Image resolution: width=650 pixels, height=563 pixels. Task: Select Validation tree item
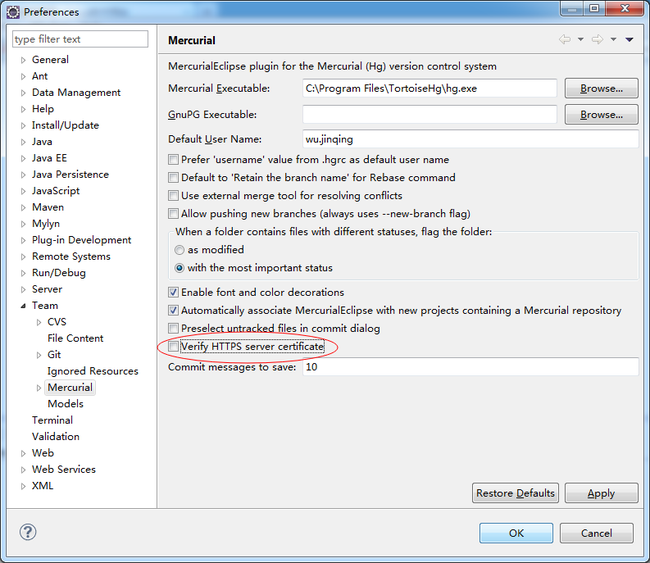pyautogui.click(x=56, y=437)
